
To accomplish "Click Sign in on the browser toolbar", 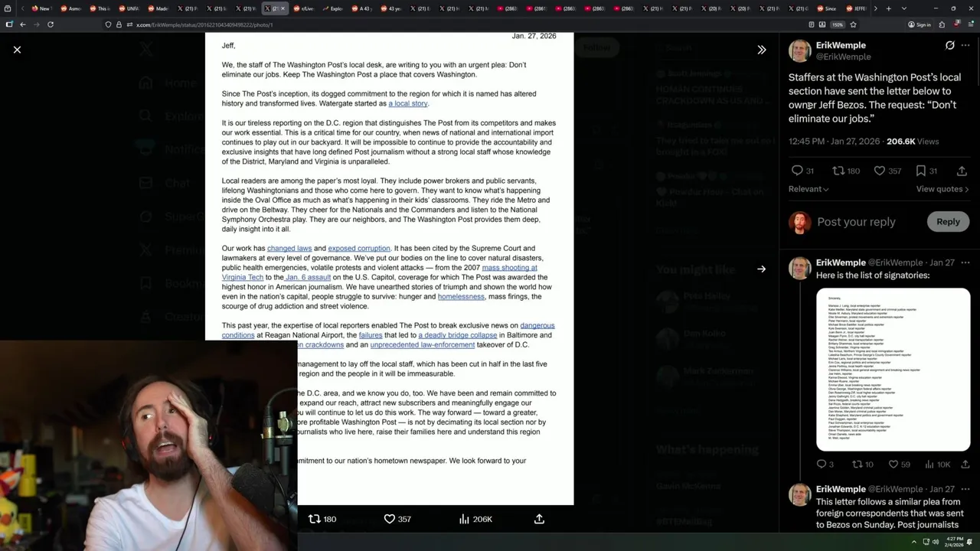I will (x=920, y=24).
